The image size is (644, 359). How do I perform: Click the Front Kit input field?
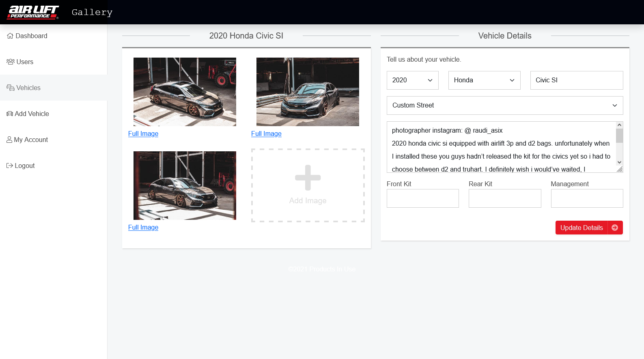[423, 198]
